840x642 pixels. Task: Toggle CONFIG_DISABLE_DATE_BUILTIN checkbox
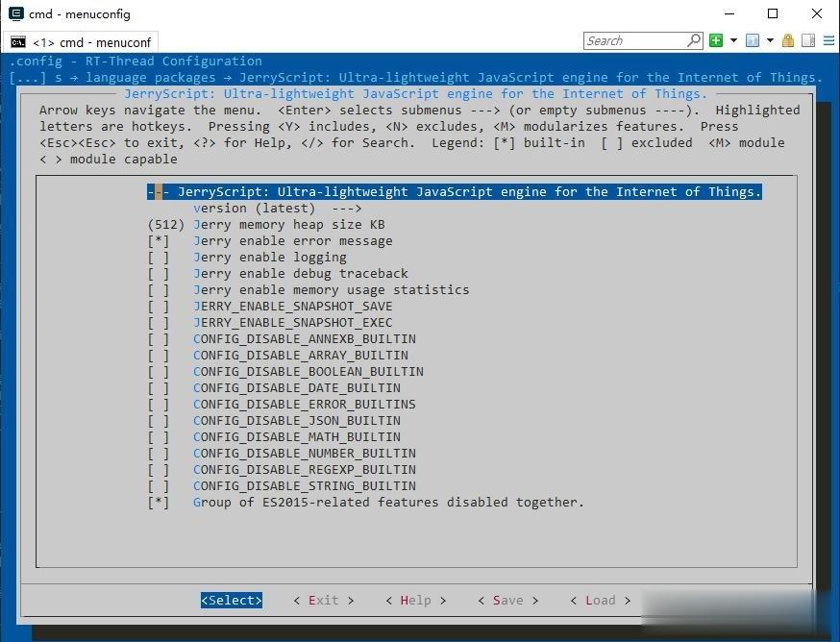pos(158,388)
